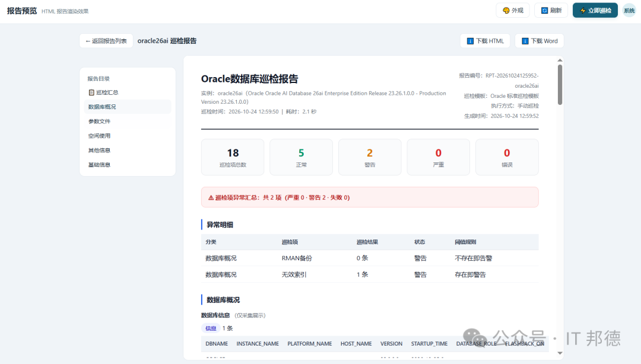Screen dimensions: 641x364
Task: Click the 下载 HTML download icon
Action: 470,41
